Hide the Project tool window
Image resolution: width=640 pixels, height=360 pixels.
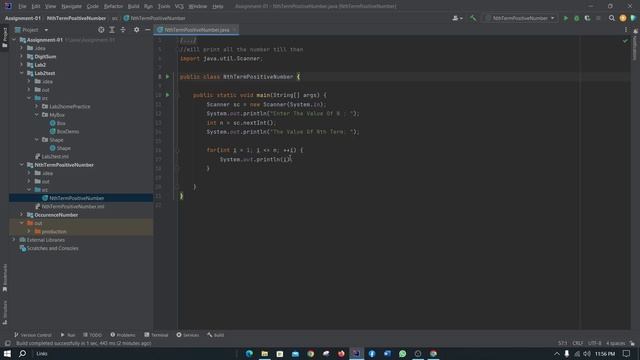point(148,30)
